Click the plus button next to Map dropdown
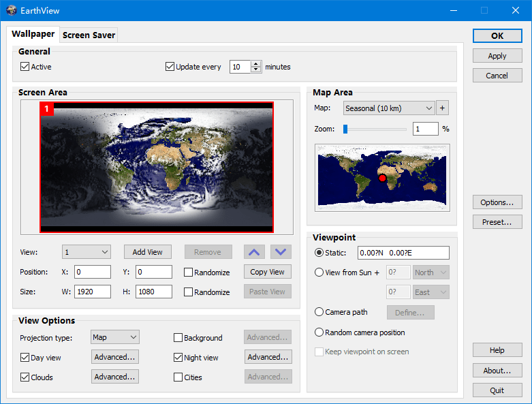Screen dimensions: 532x404 coord(443,108)
